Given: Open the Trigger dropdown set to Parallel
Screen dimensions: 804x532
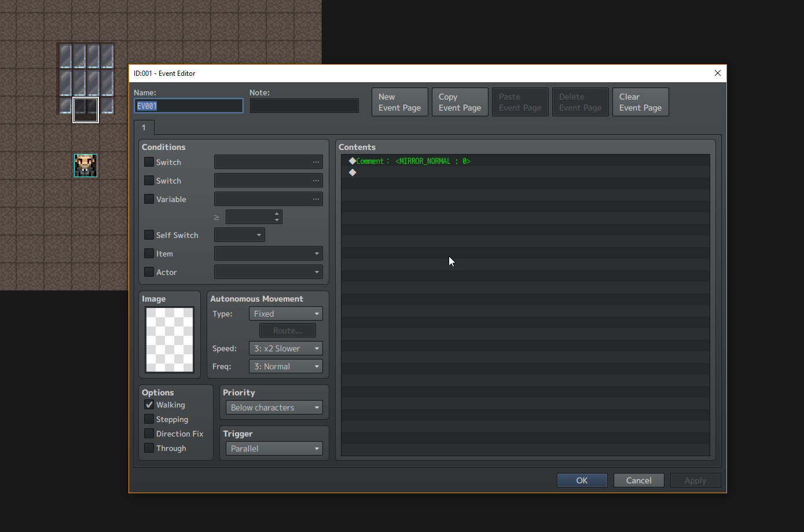Looking at the screenshot, I should [274, 449].
